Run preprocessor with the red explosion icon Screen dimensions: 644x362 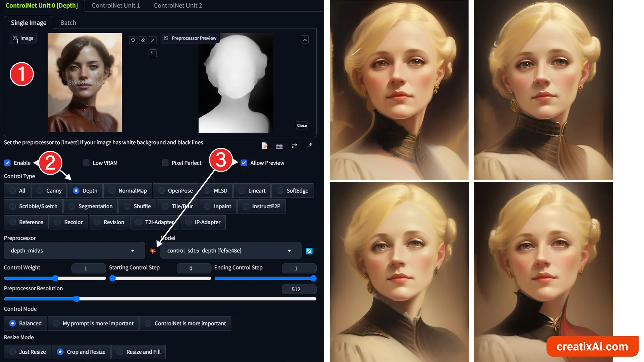click(153, 251)
